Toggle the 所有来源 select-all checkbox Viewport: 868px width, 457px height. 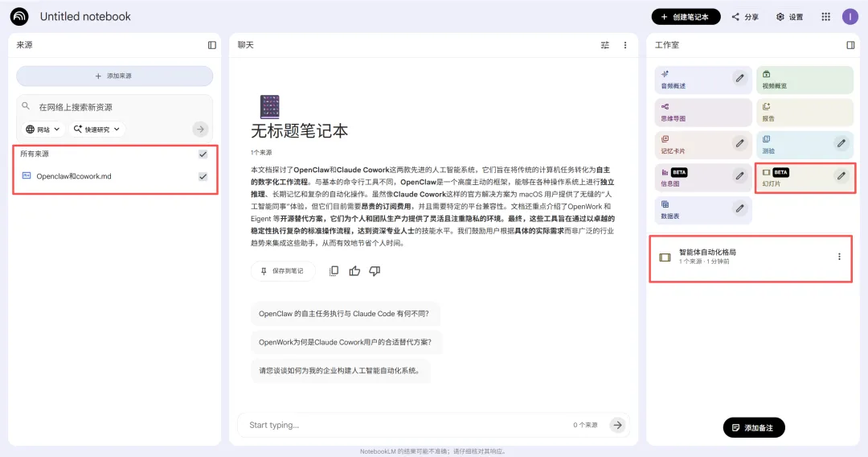(203, 154)
